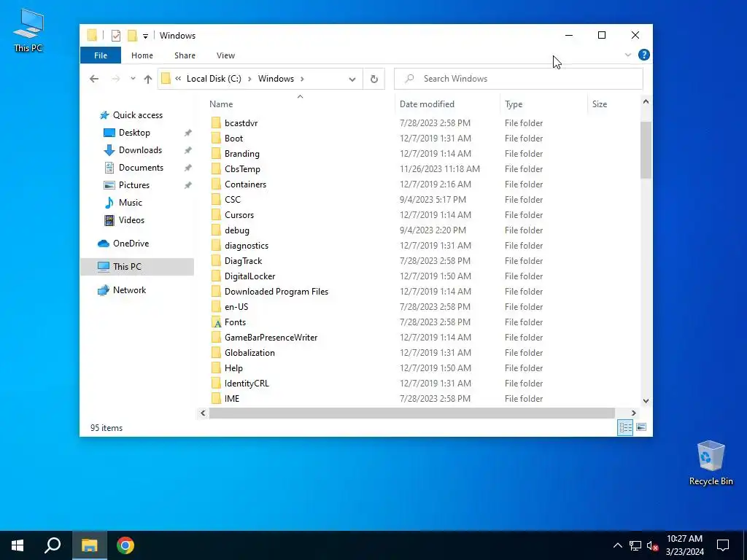747x560 pixels.
Task: Click the horizontal scrollbar right arrow
Action: 634,413
